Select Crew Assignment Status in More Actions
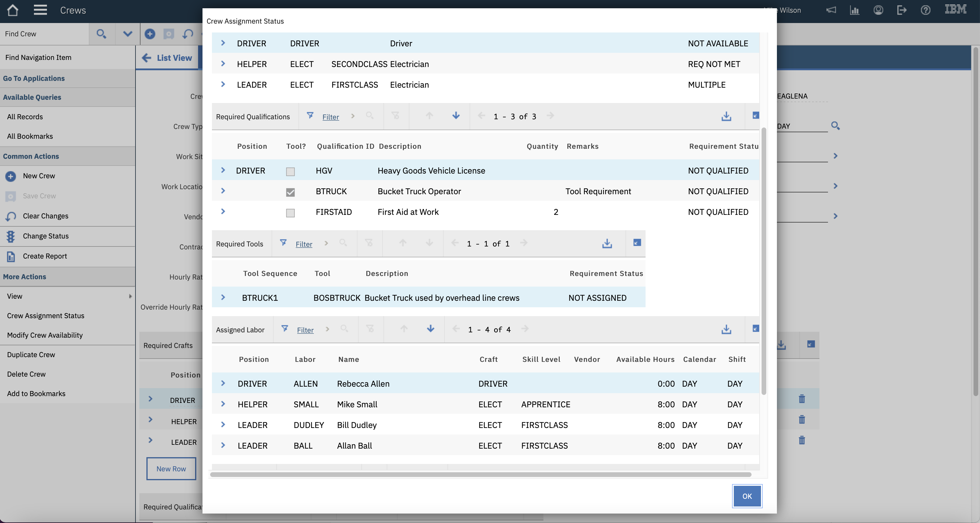980x523 pixels. pos(46,316)
